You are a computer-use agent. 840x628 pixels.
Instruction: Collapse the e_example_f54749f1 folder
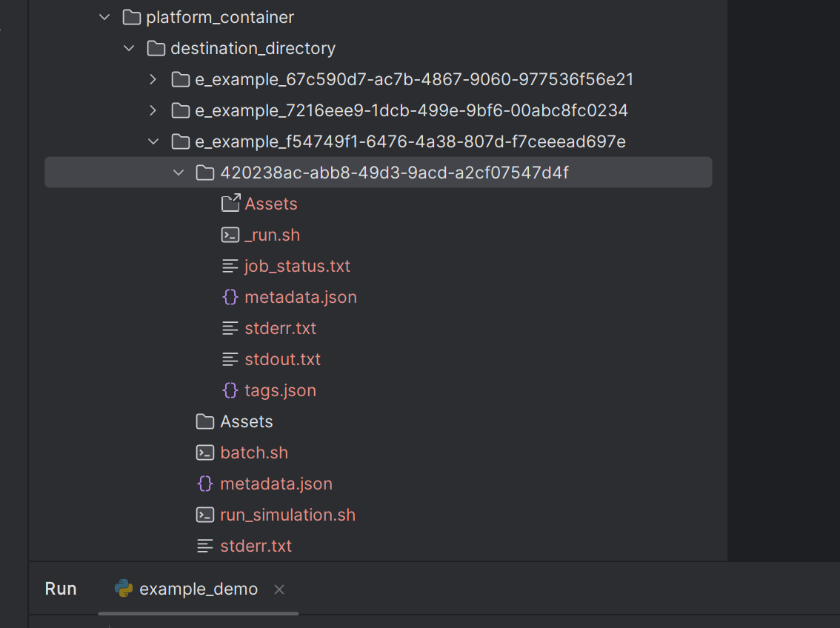153,141
